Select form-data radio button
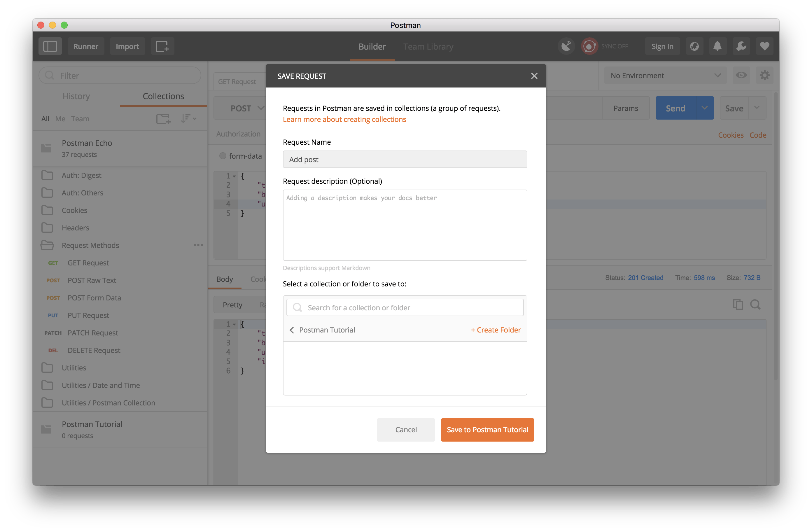 coord(223,156)
